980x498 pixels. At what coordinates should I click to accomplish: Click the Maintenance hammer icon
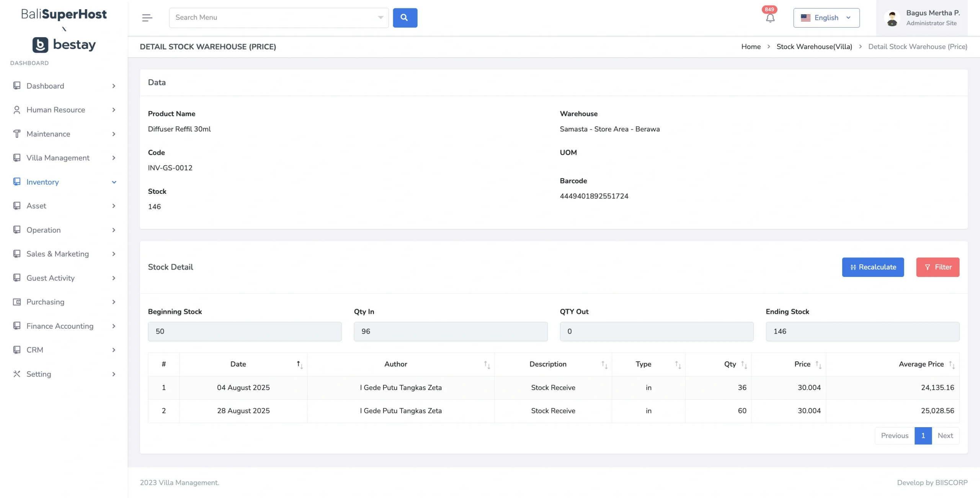click(17, 134)
